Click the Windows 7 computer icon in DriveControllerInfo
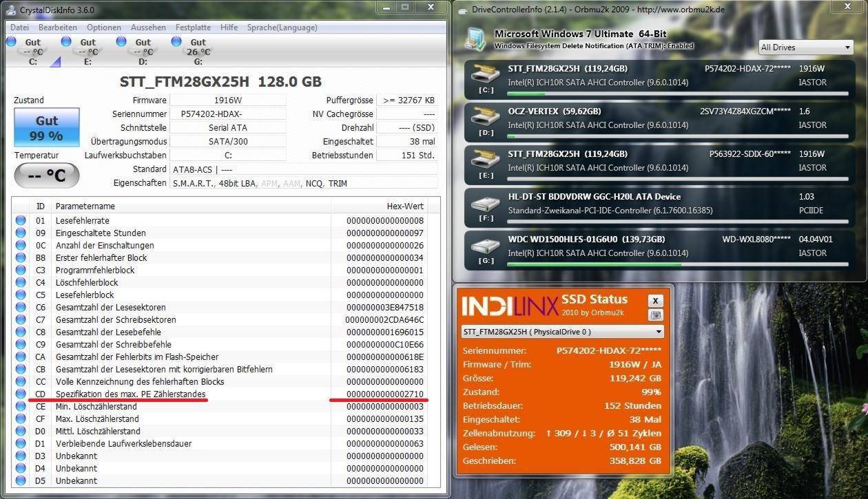The image size is (868, 499). coord(476,39)
